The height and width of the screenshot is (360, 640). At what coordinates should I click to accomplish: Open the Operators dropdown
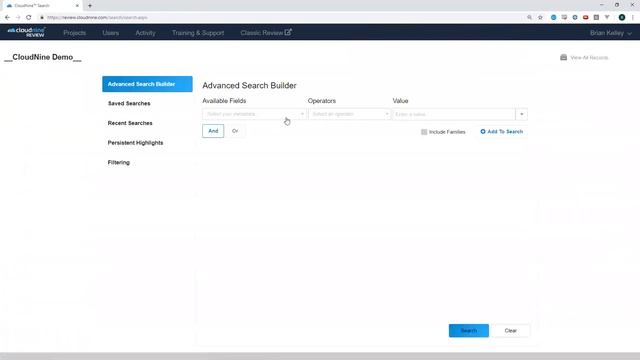(x=349, y=114)
